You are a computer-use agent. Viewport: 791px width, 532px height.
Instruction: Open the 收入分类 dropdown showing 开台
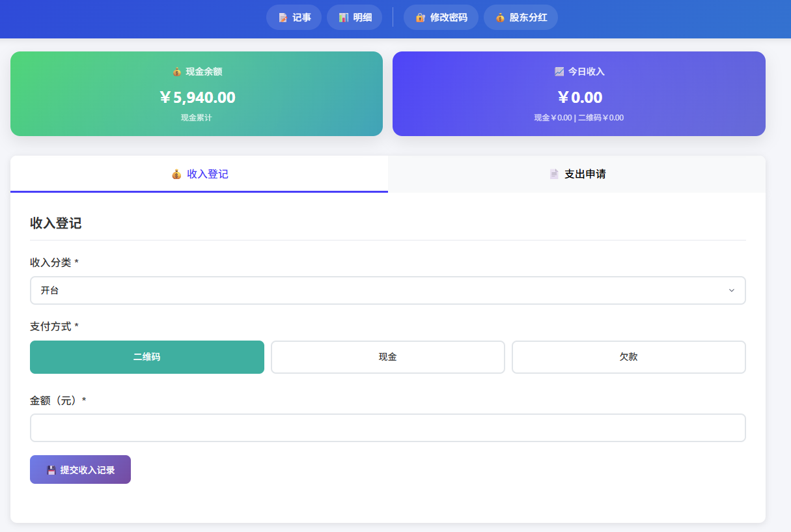pos(387,290)
